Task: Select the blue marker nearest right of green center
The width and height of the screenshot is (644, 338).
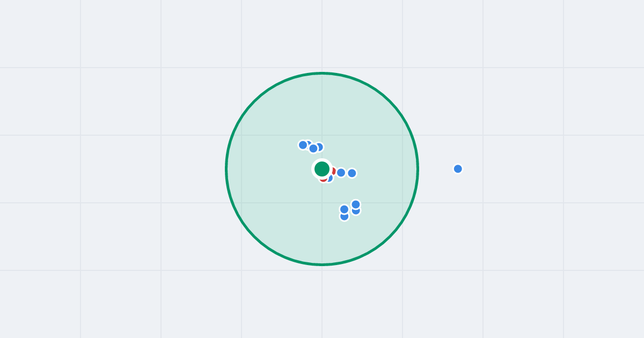Action: point(341,173)
